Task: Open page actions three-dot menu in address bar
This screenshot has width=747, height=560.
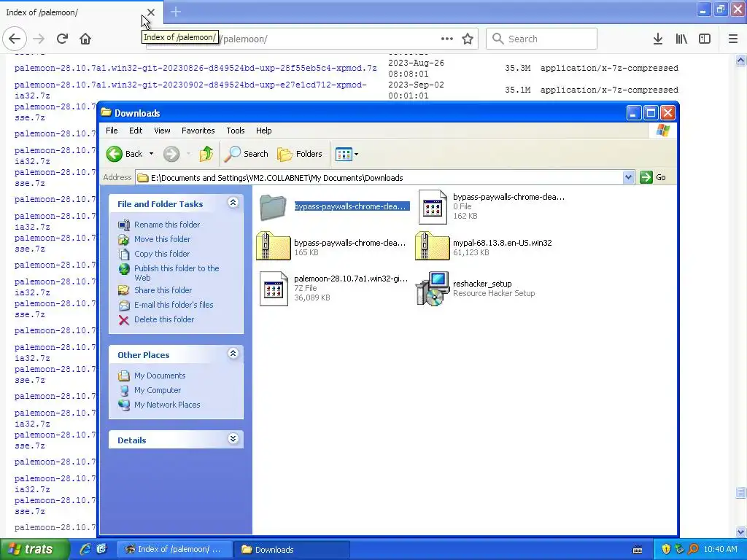Action: pos(447,39)
